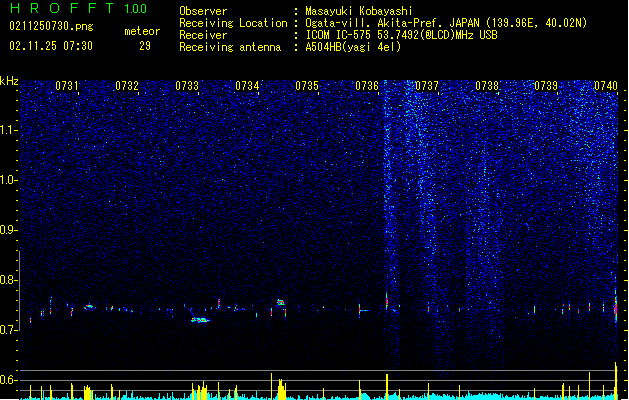629x400 pixels.
Task: Click the 1.1 kHz axis label
Action: pos(8,130)
